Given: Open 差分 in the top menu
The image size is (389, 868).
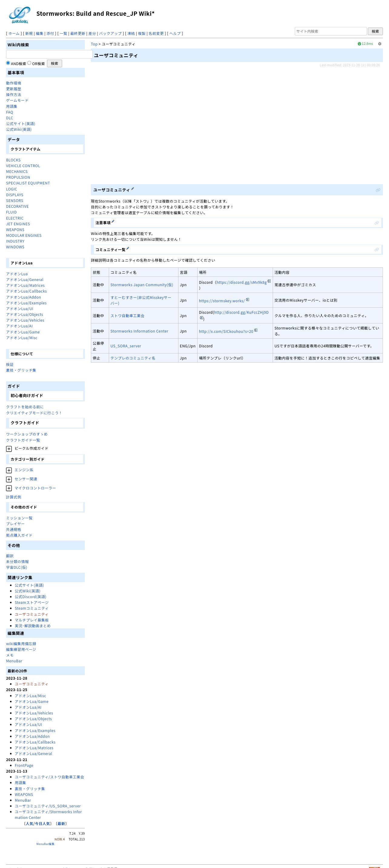Looking at the screenshot, I should click(x=92, y=33).
